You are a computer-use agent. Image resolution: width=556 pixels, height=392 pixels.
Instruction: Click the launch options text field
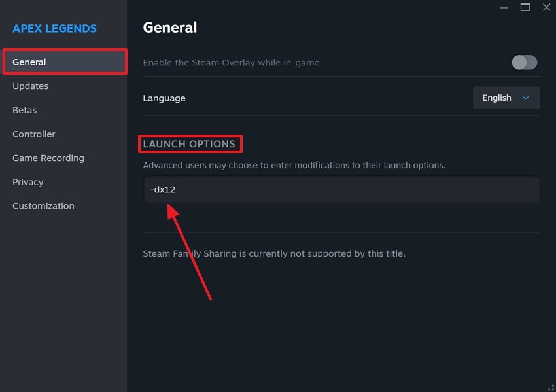pyautogui.click(x=340, y=189)
